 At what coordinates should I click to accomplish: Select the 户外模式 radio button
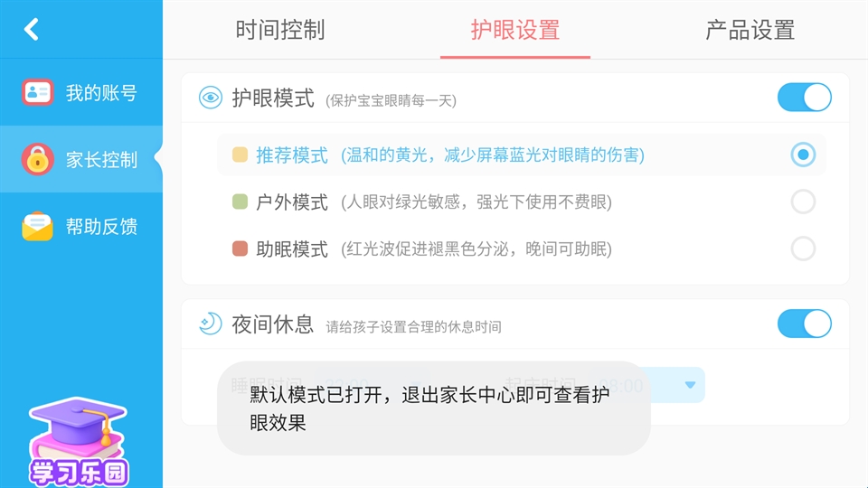point(803,202)
